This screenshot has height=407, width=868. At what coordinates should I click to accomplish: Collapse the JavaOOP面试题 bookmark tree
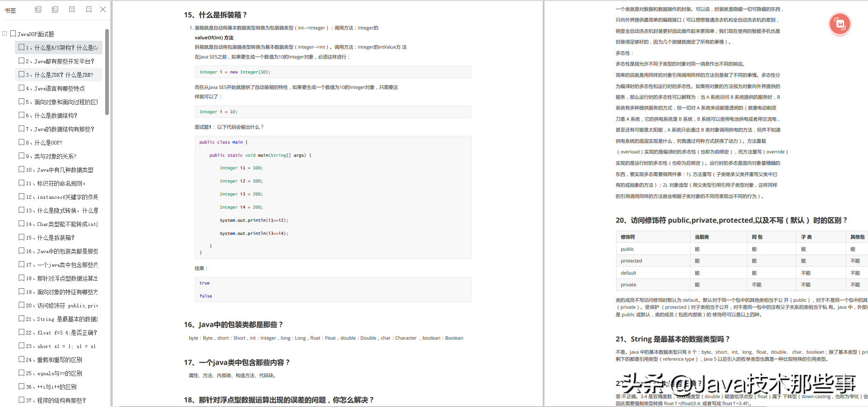[5, 34]
